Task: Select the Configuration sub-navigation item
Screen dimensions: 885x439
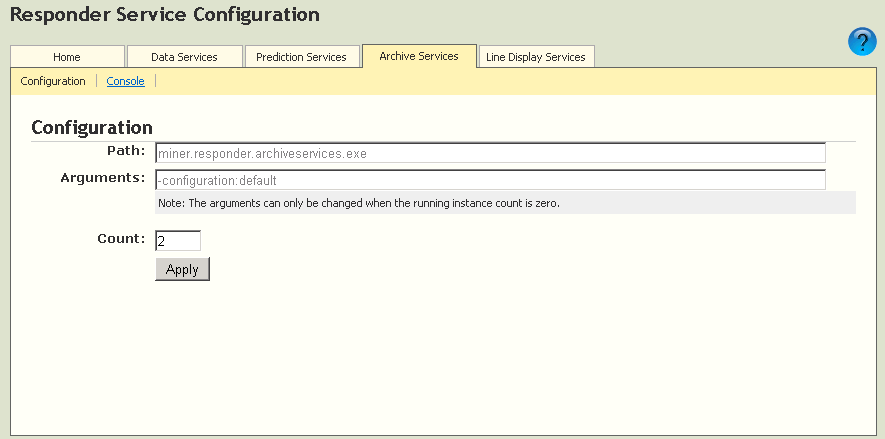Action: (53, 81)
